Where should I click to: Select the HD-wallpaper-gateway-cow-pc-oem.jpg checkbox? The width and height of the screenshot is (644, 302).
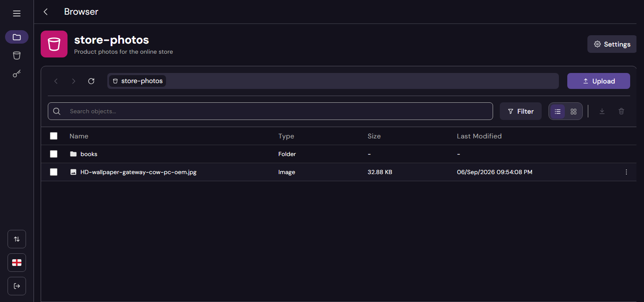coord(54,172)
